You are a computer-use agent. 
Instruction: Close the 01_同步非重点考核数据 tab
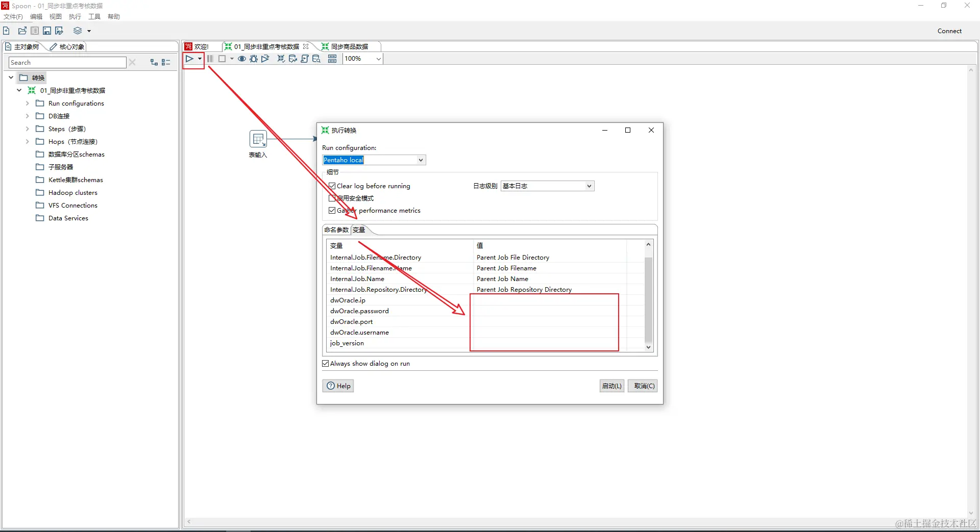pyautogui.click(x=306, y=46)
